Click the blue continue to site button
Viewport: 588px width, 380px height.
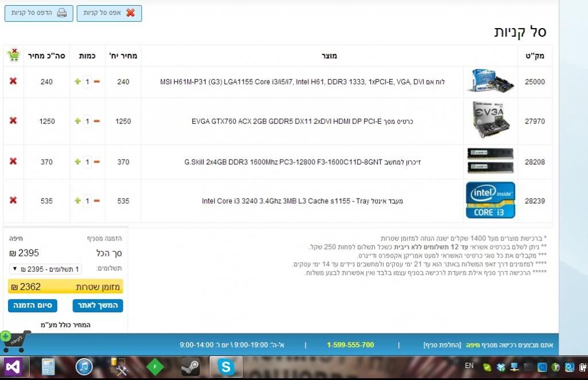[x=98, y=305]
